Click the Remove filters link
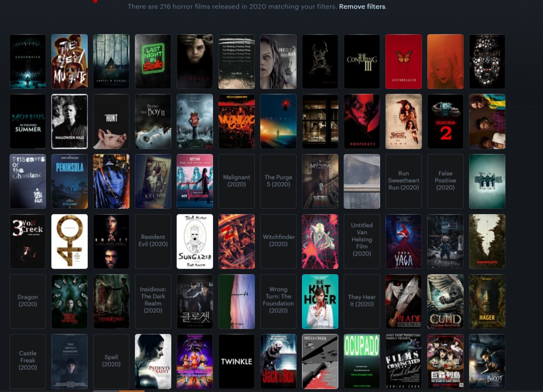Viewport: 543px width, 392px height. click(x=362, y=6)
